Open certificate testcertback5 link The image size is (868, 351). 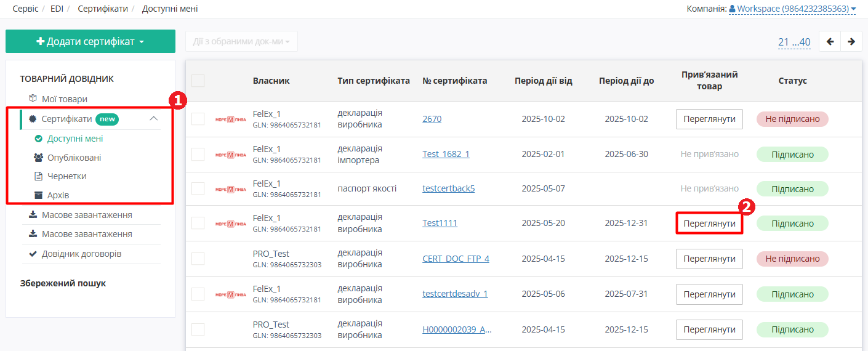[449, 188]
